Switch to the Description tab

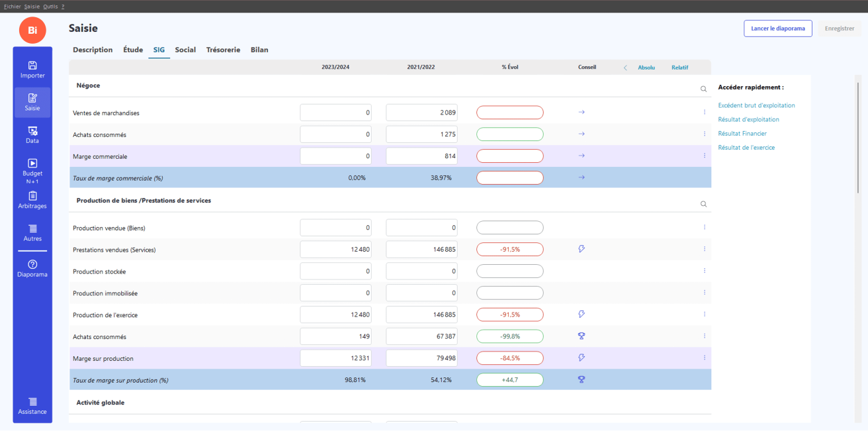coord(93,50)
